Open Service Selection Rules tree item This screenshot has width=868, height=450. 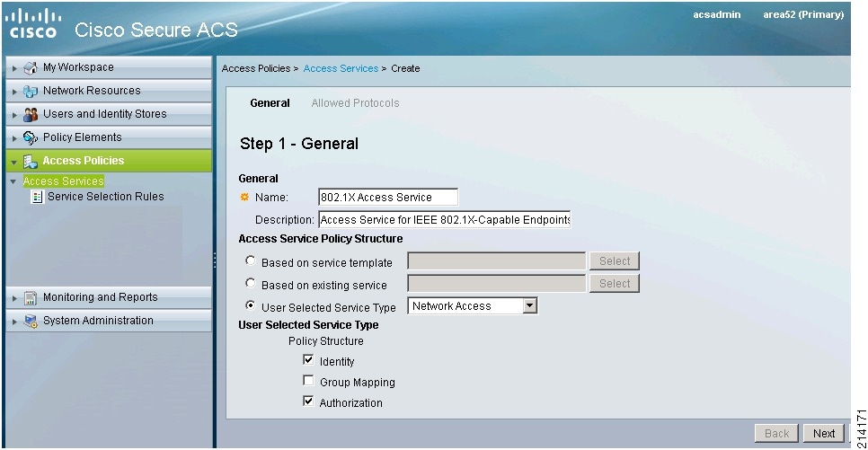[x=105, y=197]
